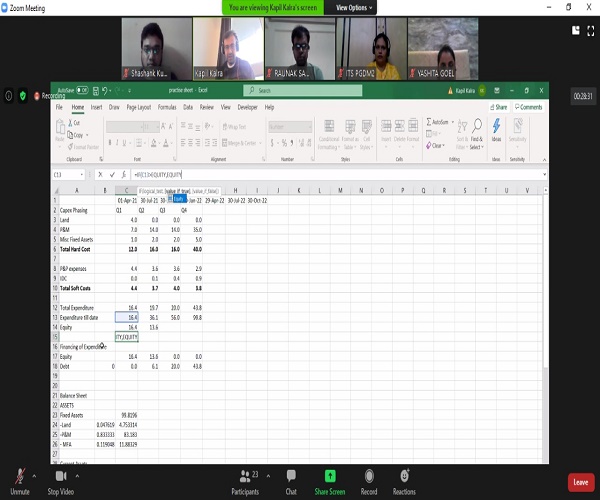
Task: Expand the formula bar
Action: (545, 174)
